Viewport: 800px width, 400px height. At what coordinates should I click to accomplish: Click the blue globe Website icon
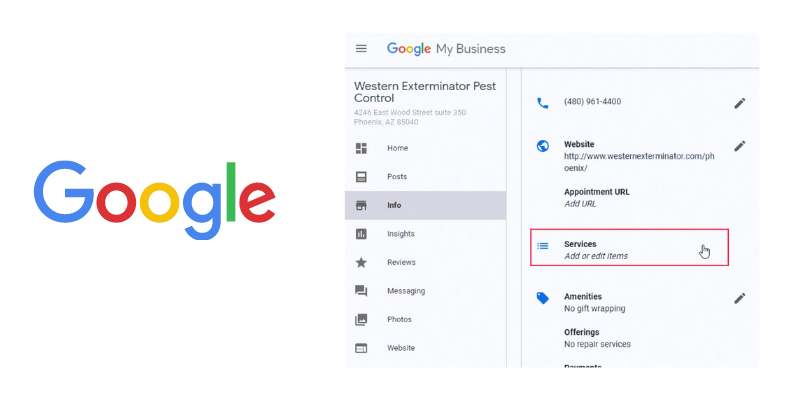[x=543, y=146]
